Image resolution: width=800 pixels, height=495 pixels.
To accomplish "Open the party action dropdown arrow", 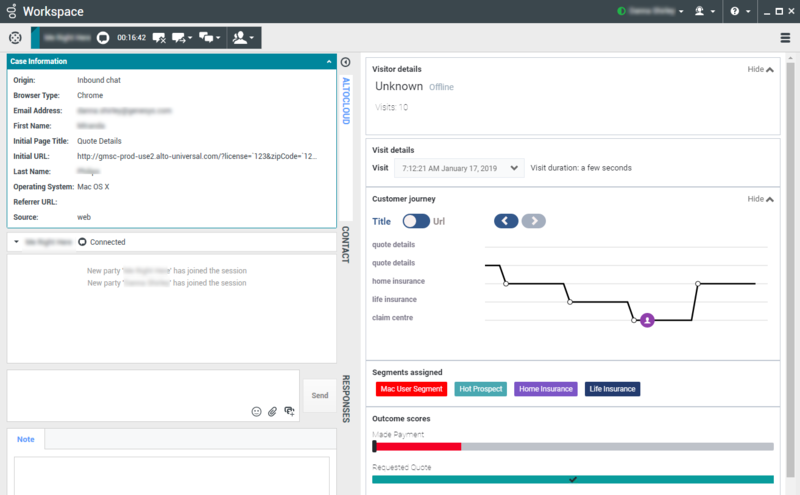I will (x=252, y=38).
